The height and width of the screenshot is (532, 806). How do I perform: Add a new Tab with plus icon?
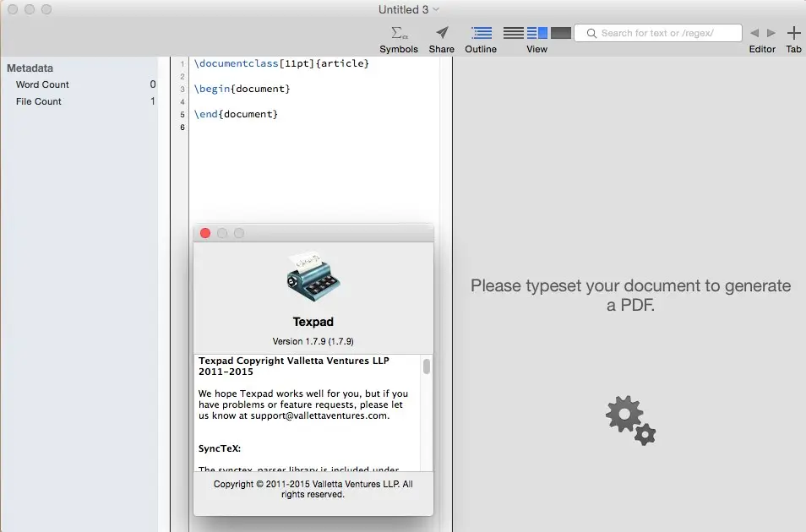coord(793,33)
